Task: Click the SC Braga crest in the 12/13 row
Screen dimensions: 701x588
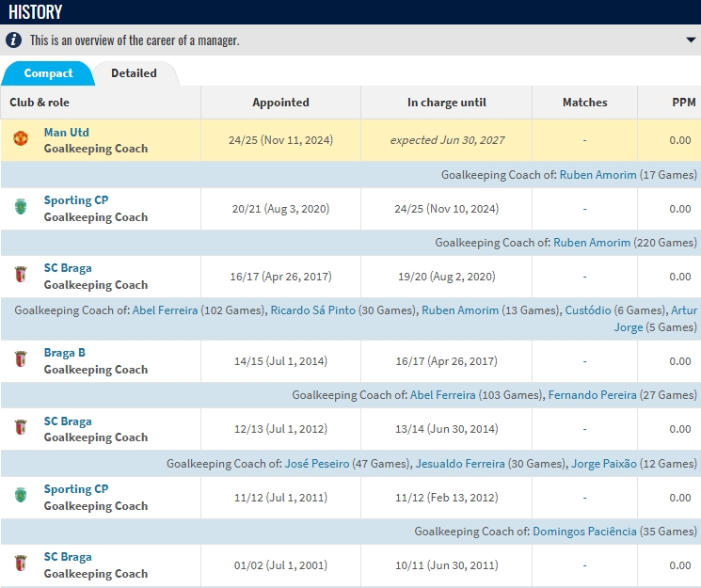Action: tap(21, 427)
